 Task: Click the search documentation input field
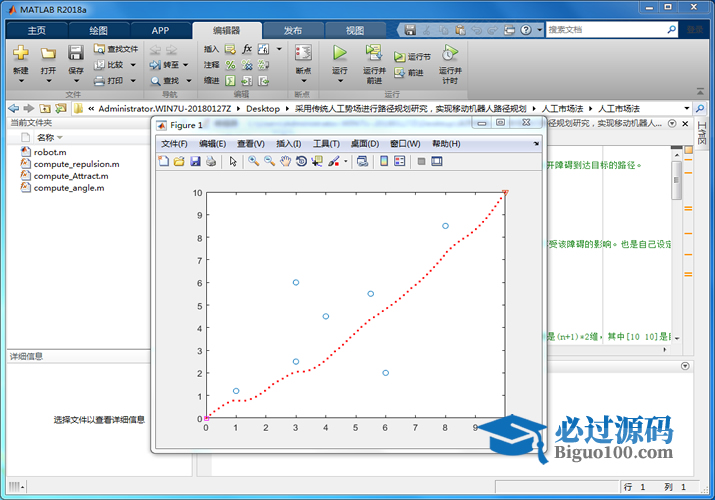(606, 30)
